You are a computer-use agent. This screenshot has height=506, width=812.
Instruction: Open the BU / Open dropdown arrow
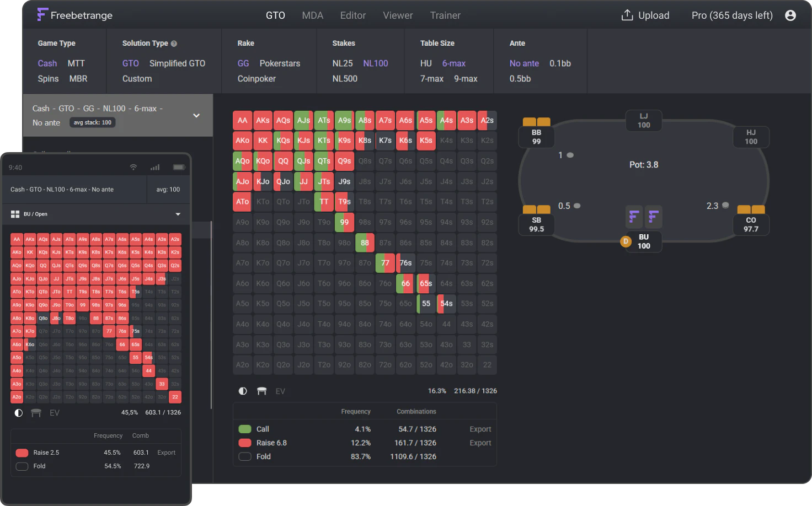point(178,214)
